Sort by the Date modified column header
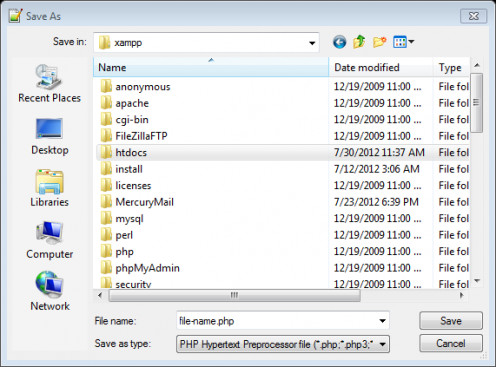 click(x=381, y=67)
